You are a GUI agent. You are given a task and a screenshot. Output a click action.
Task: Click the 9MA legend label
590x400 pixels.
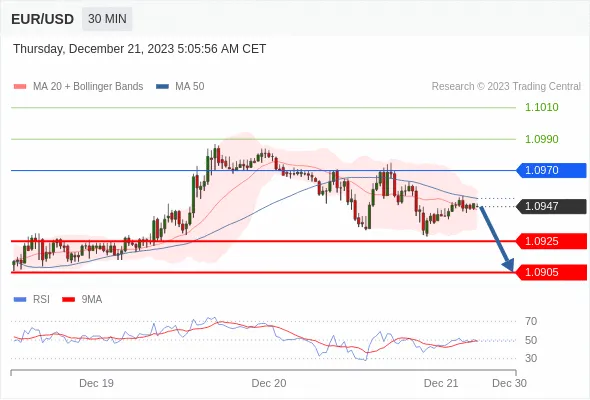tap(92, 300)
